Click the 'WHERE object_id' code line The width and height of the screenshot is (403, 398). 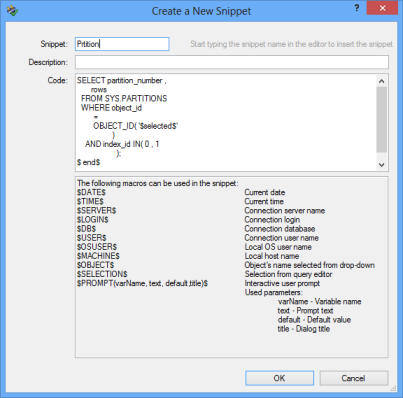pyautogui.click(x=111, y=108)
